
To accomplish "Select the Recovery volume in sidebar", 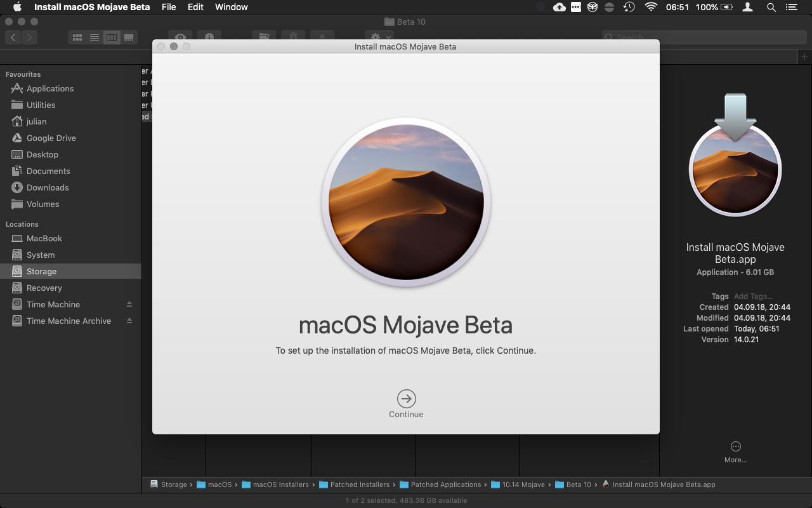I will pos(70,288).
